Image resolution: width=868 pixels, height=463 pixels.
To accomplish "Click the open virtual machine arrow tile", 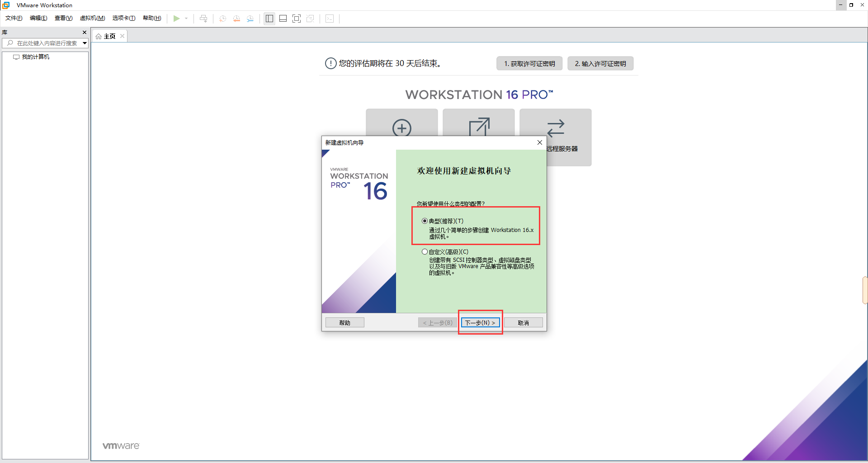I will [x=479, y=123].
